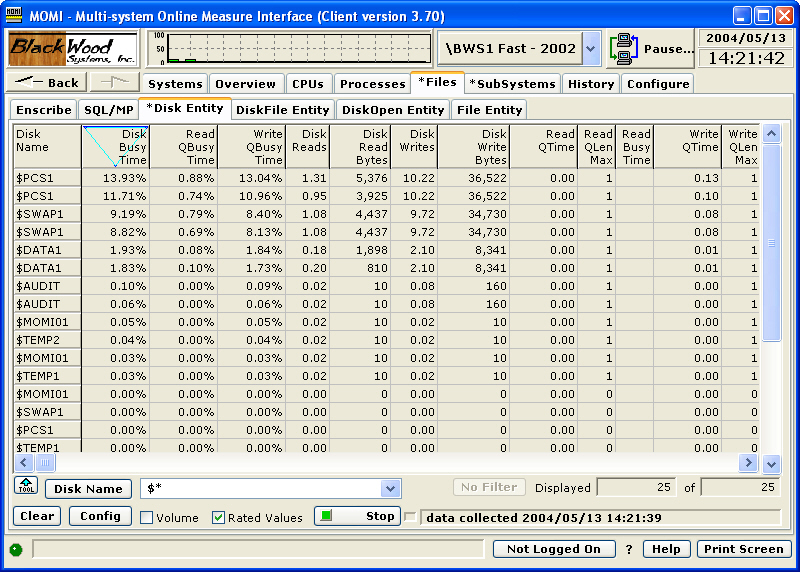
Task: Click the forward navigation arrow button
Action: (114, 83)
